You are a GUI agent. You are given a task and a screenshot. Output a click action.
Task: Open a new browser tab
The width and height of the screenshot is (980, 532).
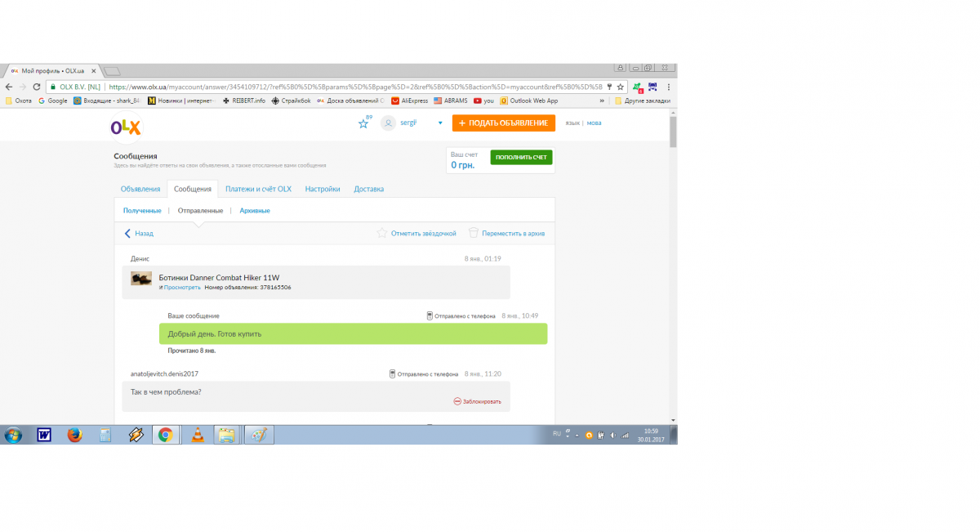tap(113, 71)
